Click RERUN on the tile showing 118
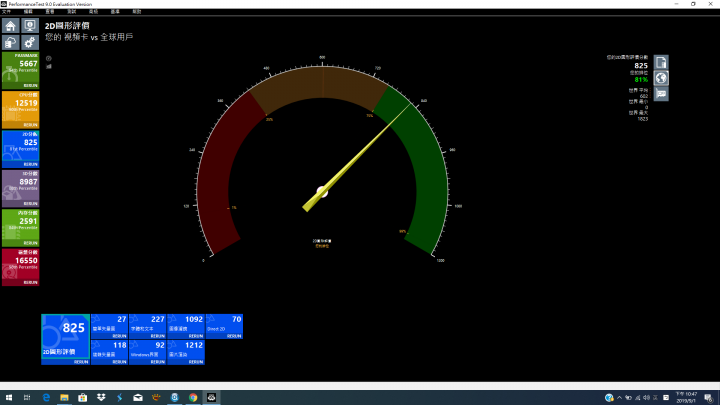The width and height of the screenshot is (720, 405). click(119, 362)
